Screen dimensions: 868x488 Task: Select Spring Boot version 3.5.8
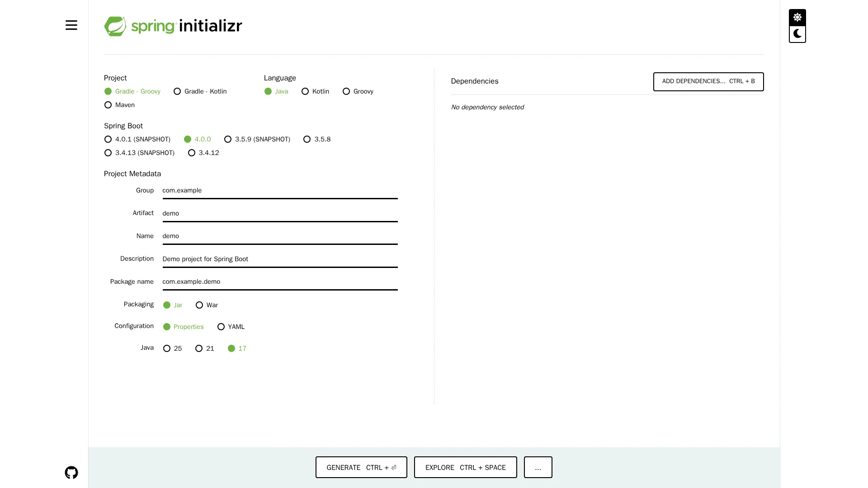307,139
